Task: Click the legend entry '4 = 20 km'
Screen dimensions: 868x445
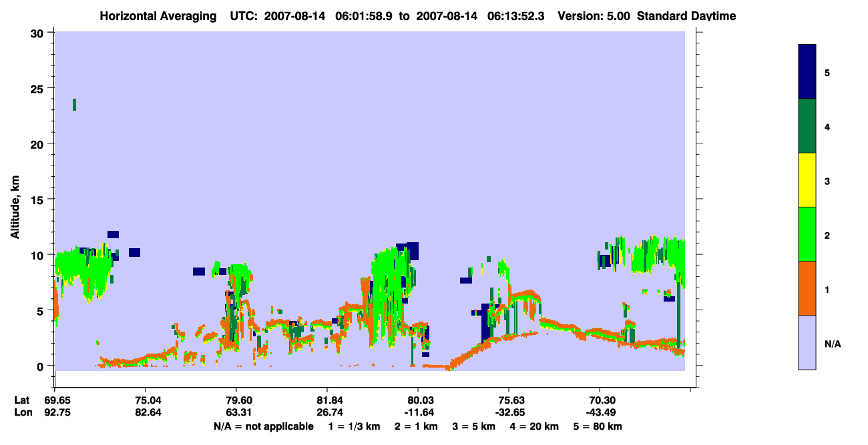Action: coord(535,426)
